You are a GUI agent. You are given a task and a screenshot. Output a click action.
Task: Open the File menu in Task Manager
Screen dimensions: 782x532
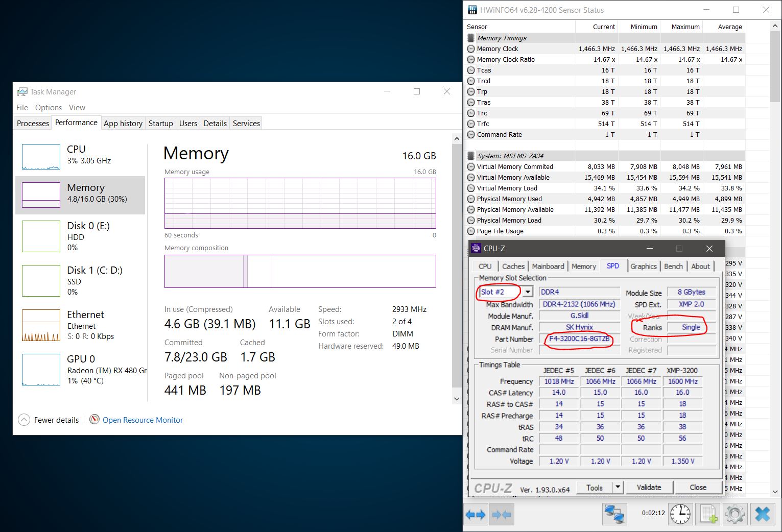pos(22,108)
